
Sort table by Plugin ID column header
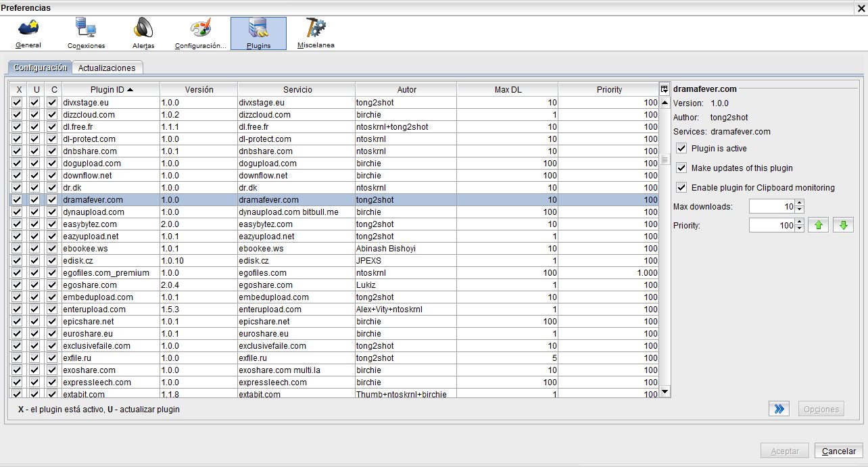tap(112, 89)
